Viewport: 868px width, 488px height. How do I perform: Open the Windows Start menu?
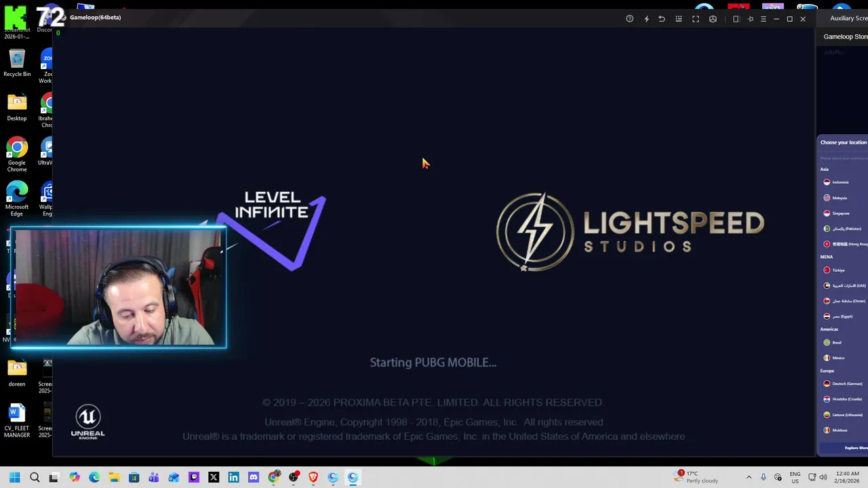click(x=15, y=477)
